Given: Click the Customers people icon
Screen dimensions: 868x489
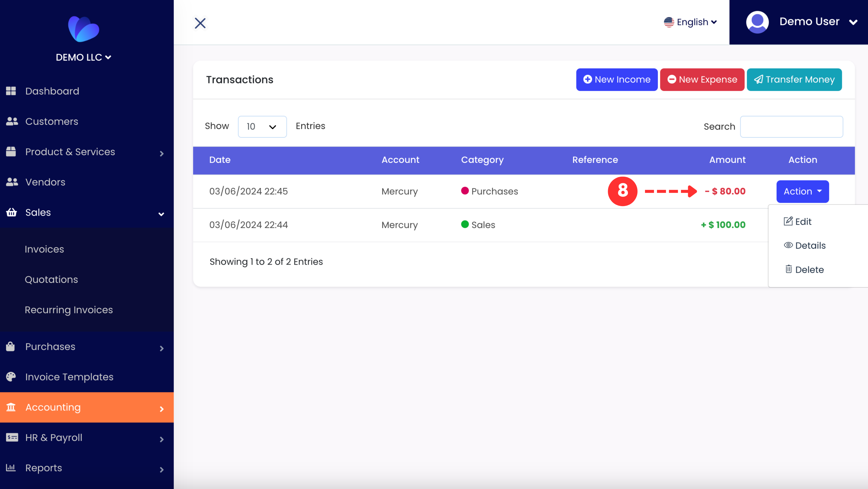Looking at the screenshot, I should pos(12,121).
